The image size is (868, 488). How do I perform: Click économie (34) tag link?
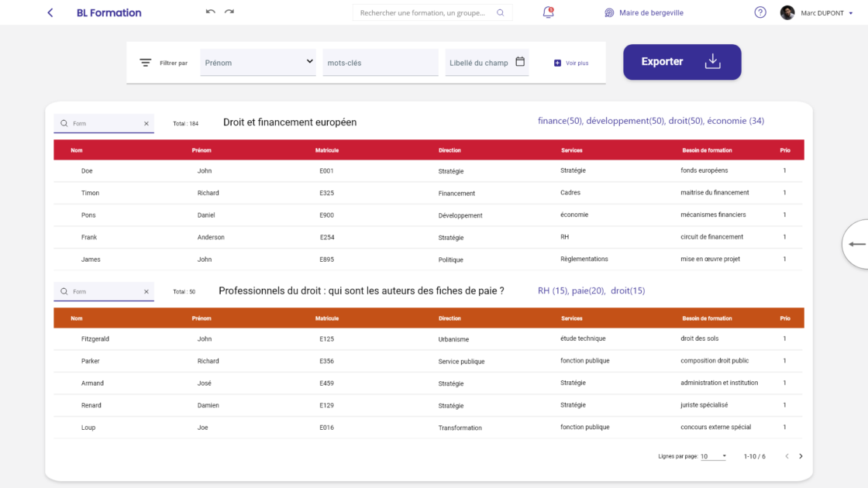point(735,121)
